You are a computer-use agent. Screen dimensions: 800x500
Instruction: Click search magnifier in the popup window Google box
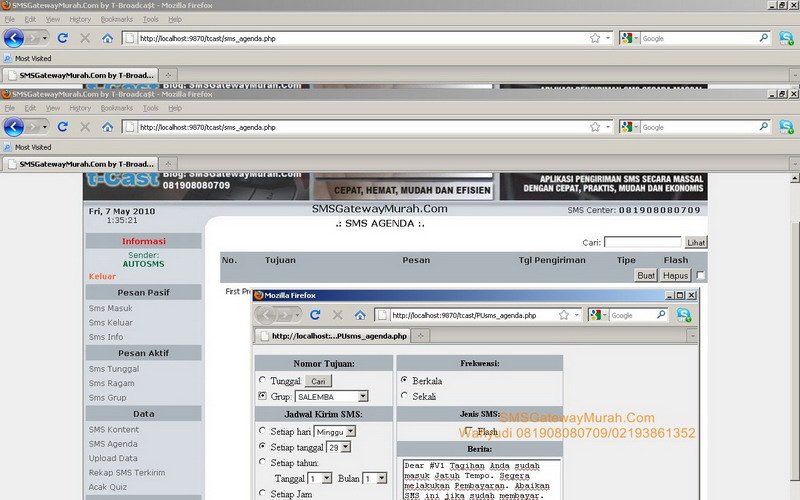click(x=661, y=315)
